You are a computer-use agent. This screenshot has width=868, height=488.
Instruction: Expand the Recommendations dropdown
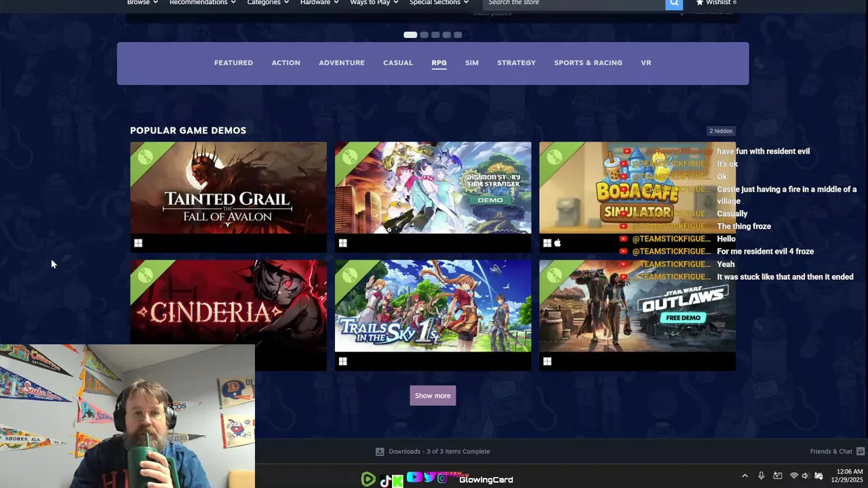(203, 3)
